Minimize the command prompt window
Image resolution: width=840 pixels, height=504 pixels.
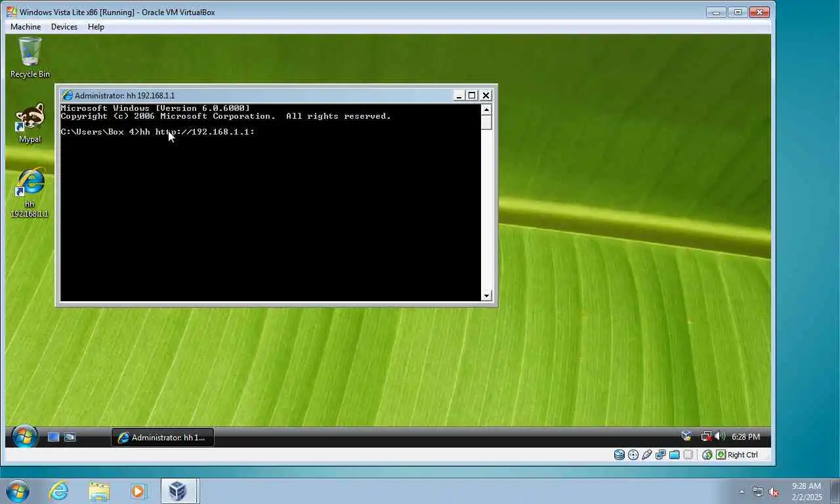pyautogui.click(x=459, y=95)
